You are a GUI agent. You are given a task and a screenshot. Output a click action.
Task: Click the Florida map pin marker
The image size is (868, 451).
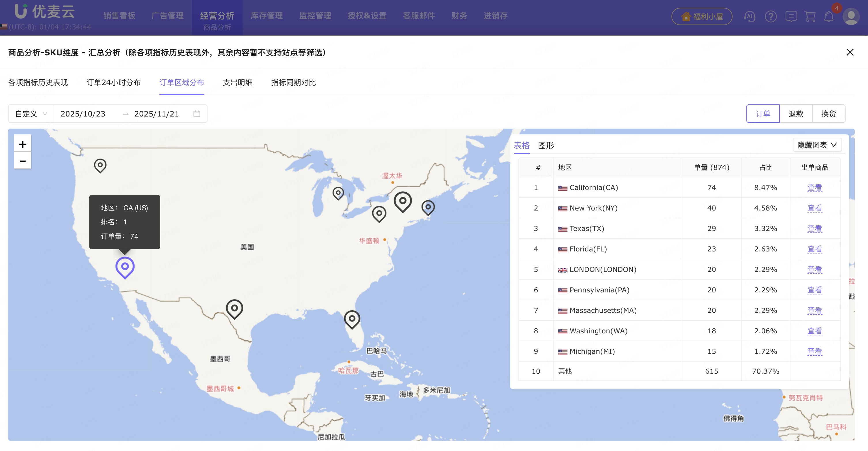(352, 319)
